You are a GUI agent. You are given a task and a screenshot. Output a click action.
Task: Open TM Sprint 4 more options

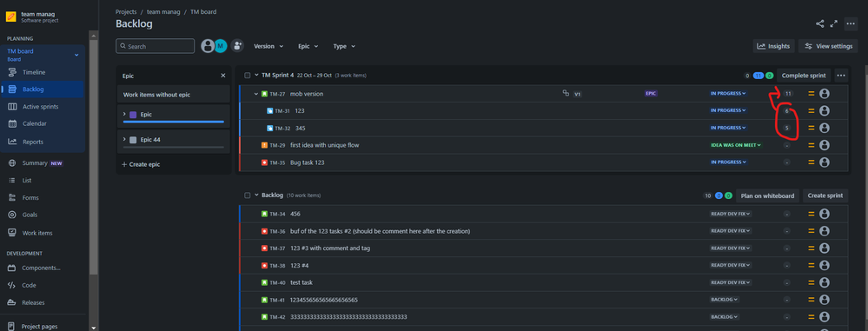[841, 76]
